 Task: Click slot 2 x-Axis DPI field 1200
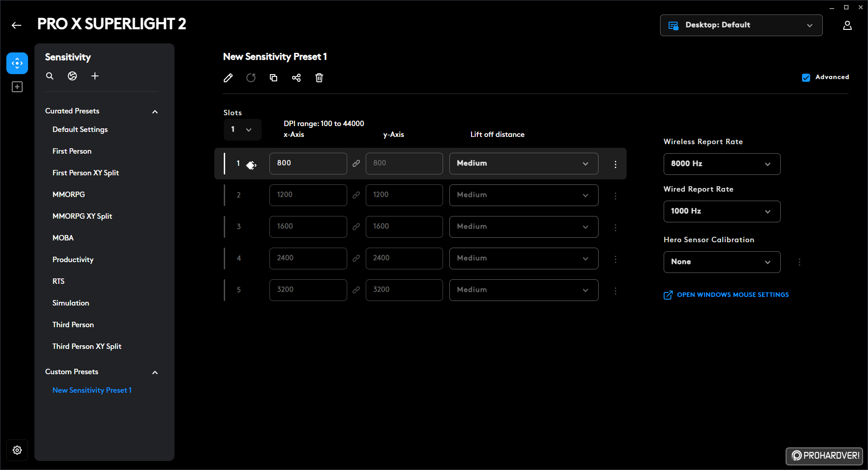coord(308,195)
